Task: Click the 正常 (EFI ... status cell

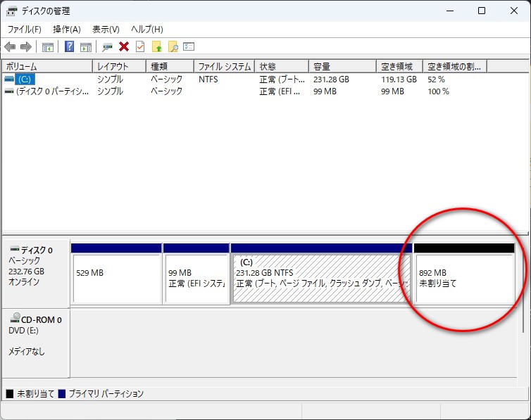Action: (280, 91)
